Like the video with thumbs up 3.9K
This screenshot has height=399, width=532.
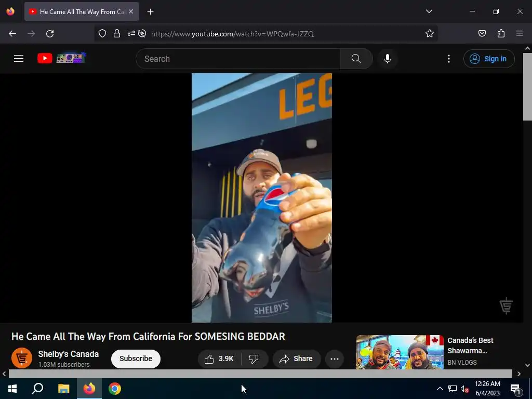219,358
